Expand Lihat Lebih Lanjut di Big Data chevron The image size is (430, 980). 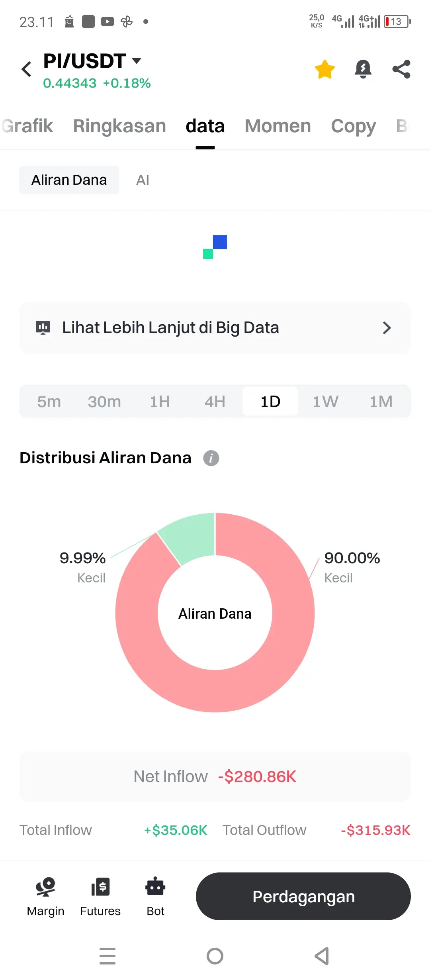coord(387,328)
